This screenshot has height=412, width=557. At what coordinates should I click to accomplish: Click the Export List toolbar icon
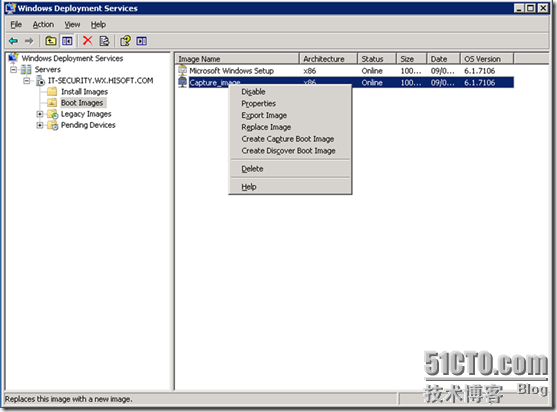click(x=104, y=41)
